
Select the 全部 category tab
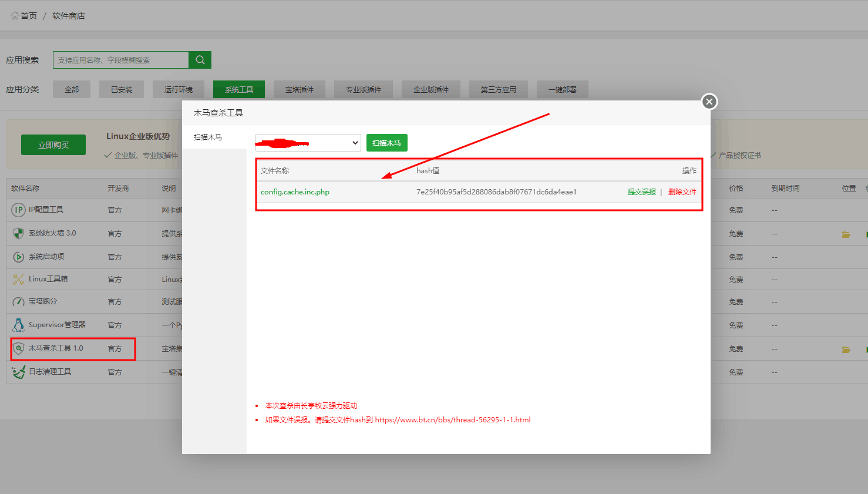point(72,89)
